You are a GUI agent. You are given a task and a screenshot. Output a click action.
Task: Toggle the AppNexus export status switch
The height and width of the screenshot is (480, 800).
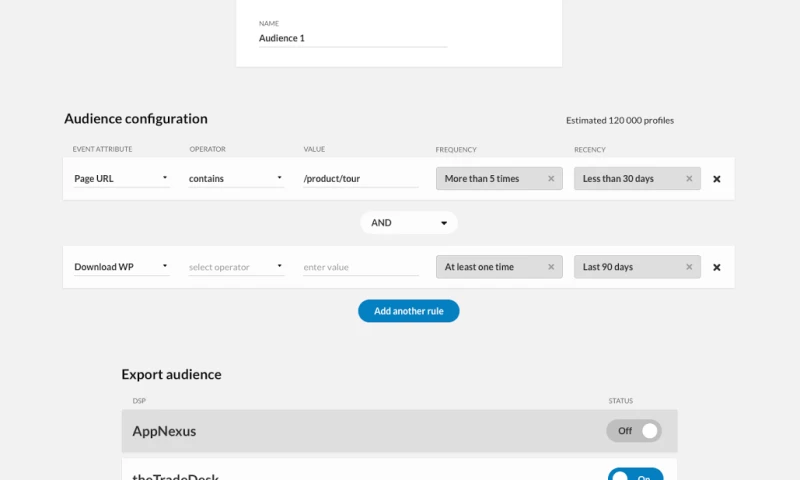pyautogui.click(x=634, y=431)
